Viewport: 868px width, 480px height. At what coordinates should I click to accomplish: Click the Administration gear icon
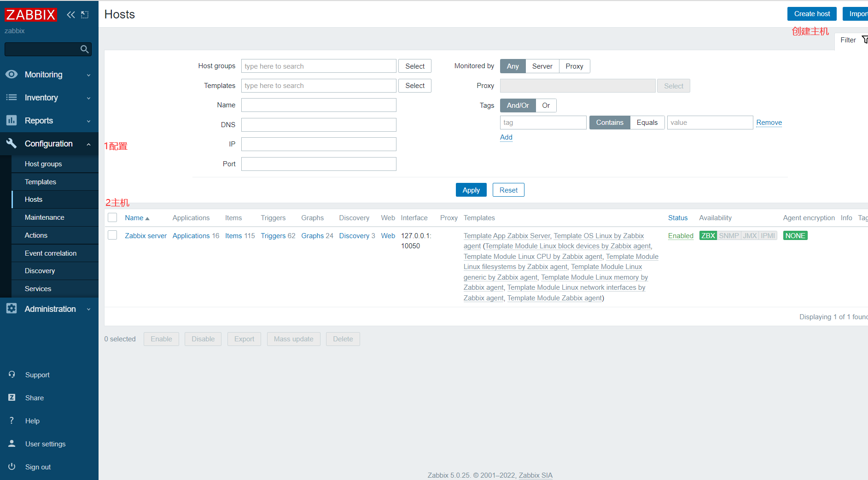12,309
